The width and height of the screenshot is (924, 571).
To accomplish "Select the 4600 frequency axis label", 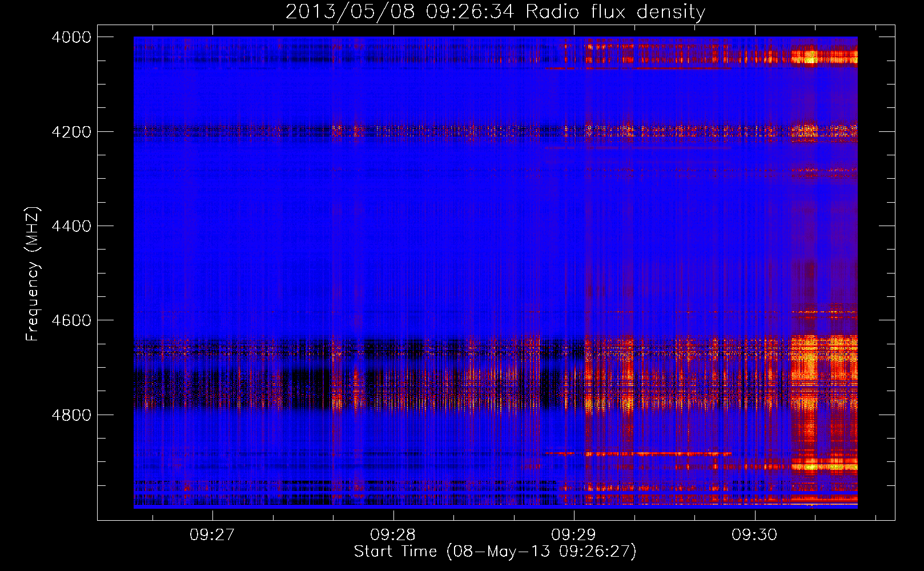I will (71, 320).
